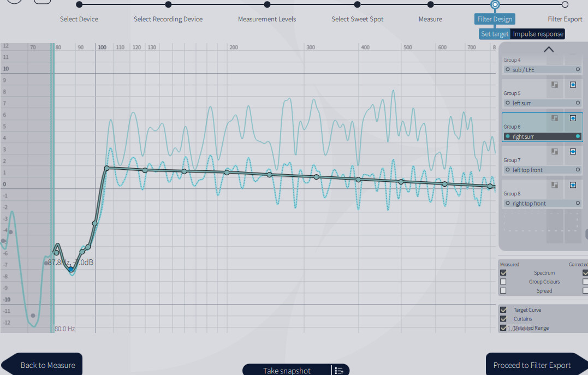This screenshot has width=588, height=375.
Task: Click Group 7 grey square icon
Action: point(555,152)
